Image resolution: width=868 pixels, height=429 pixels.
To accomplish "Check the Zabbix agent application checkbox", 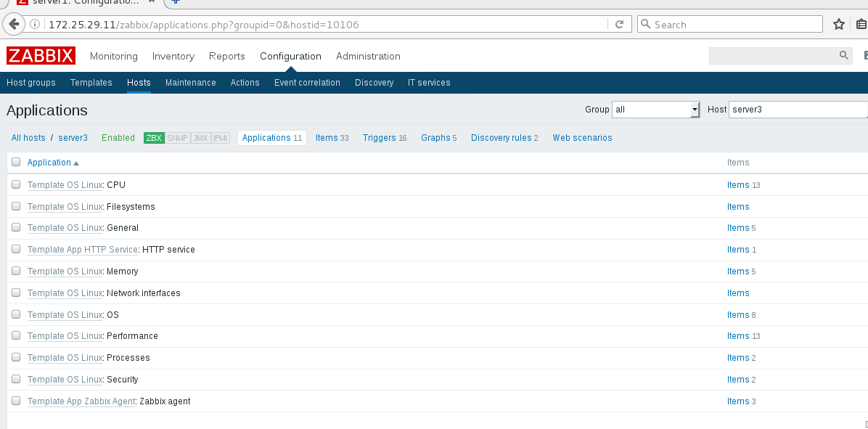I will click(x=16, y=400).
